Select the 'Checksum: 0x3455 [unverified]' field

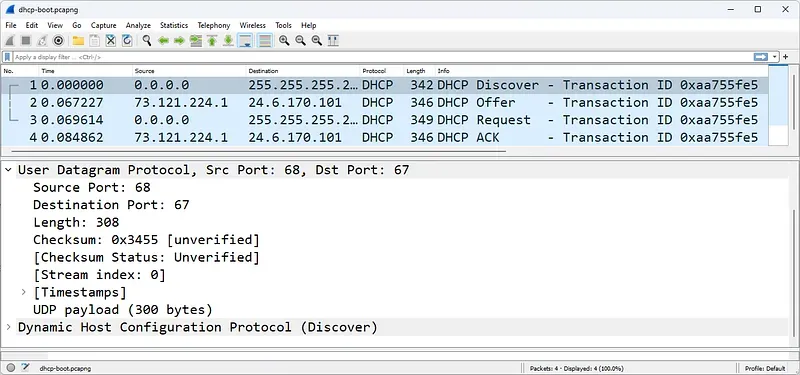pos(146,240)
